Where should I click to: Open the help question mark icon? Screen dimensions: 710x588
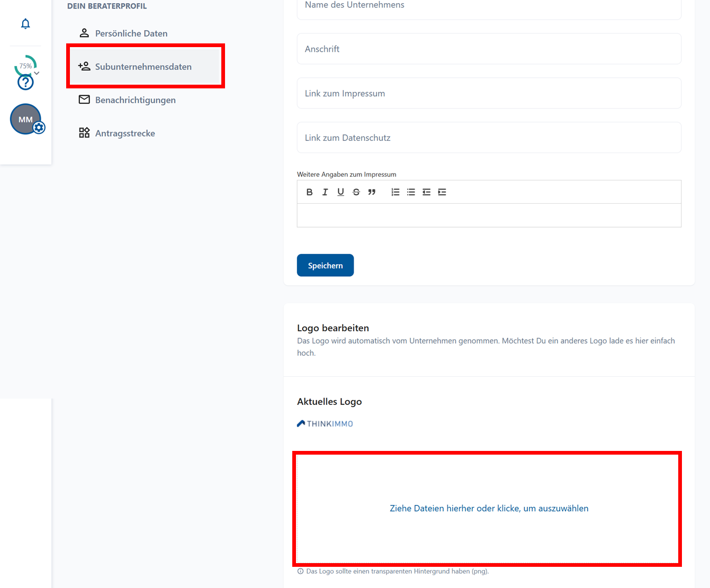point(25,83)
